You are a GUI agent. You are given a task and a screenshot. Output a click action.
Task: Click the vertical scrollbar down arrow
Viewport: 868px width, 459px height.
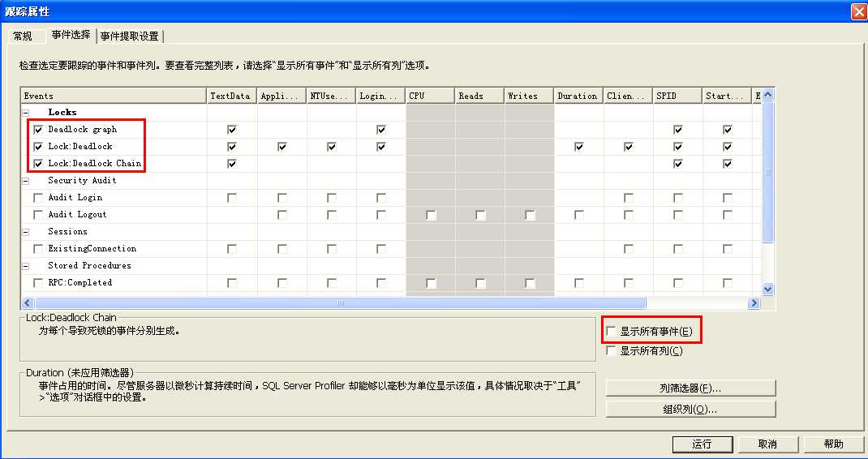point(767,289)
